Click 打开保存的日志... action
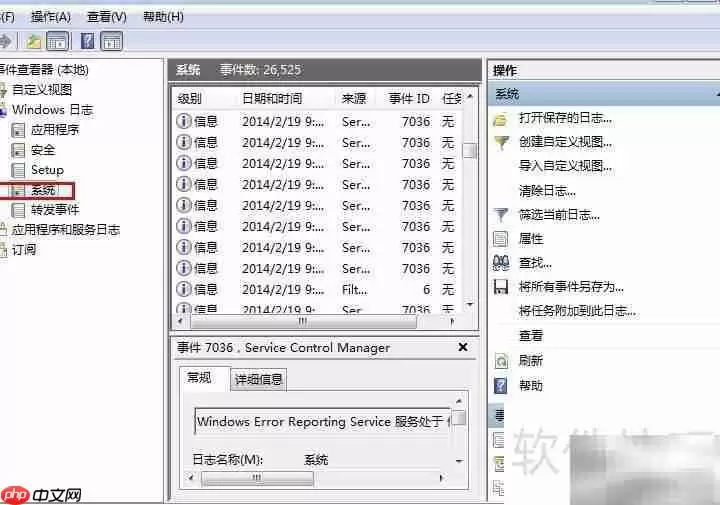 (565, 118)
